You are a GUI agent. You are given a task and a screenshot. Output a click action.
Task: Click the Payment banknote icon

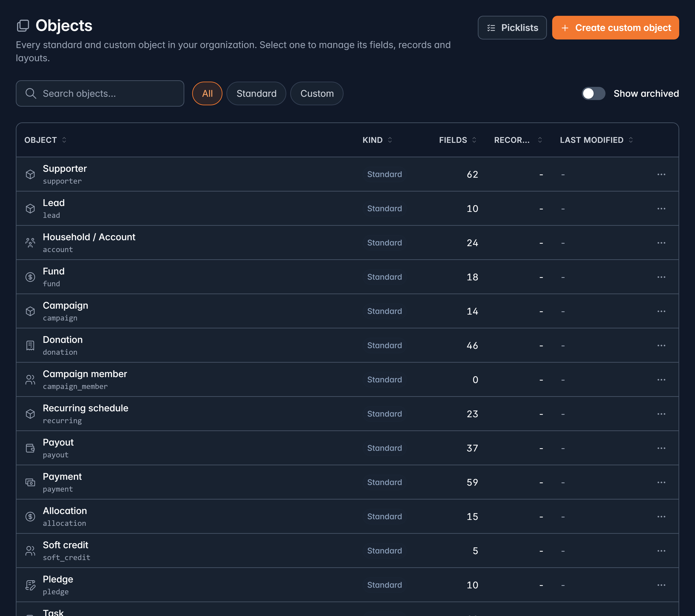point(30,482)
